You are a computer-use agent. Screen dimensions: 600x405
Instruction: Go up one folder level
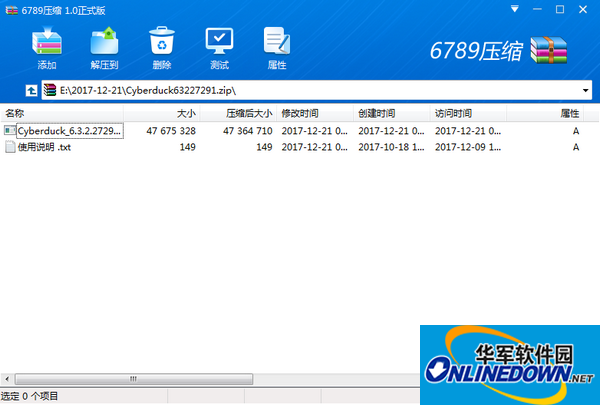click(x=31, y=90)
